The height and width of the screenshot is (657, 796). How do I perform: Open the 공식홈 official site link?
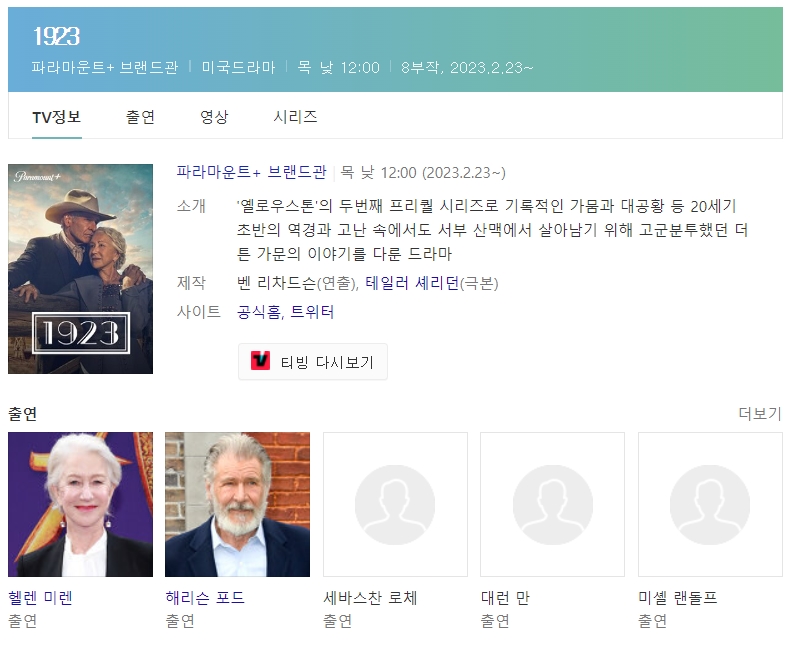(x=260, y=312)
